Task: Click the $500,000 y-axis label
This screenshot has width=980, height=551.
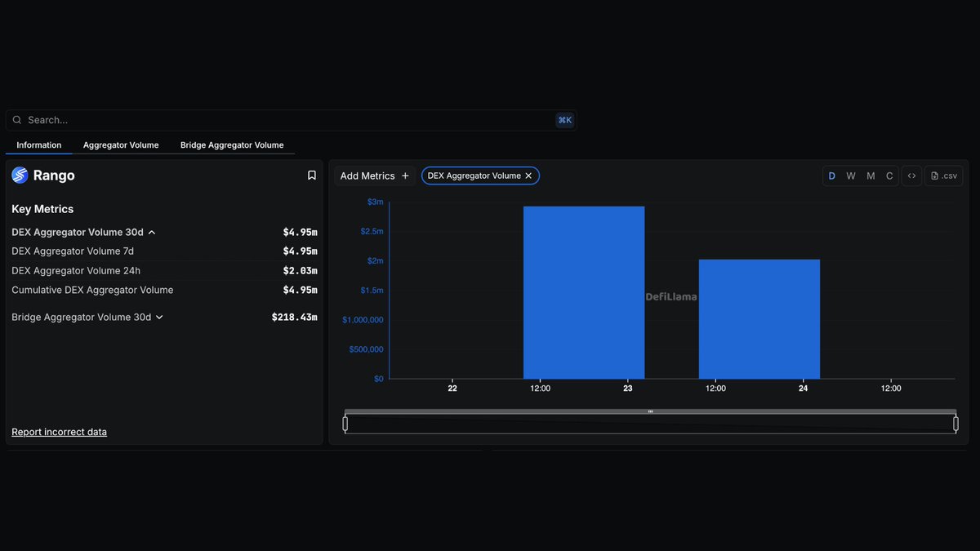Action: 366,349
